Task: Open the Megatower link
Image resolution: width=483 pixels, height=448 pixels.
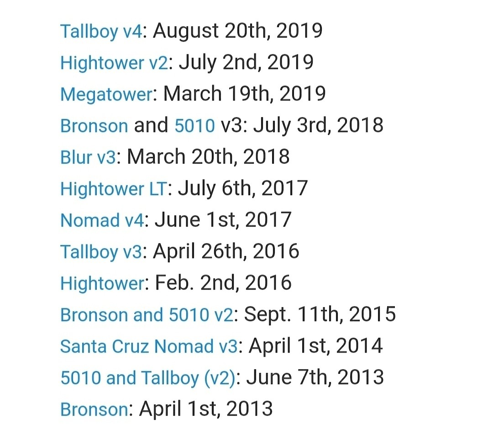Action: [106, 95]
